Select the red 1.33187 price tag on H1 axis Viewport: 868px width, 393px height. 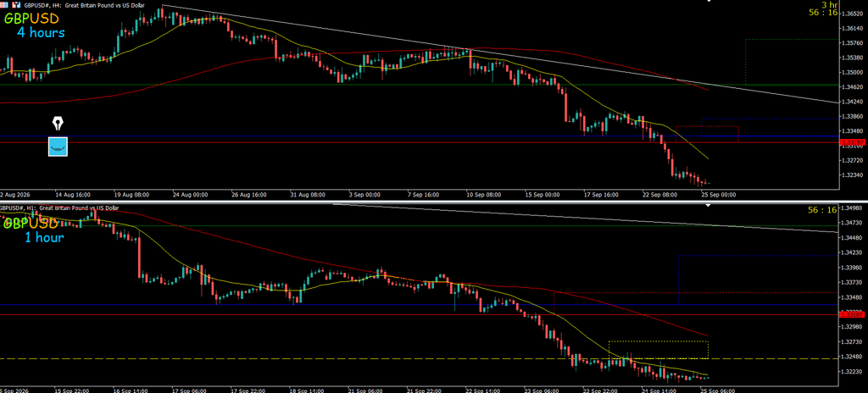coord(849,314)
